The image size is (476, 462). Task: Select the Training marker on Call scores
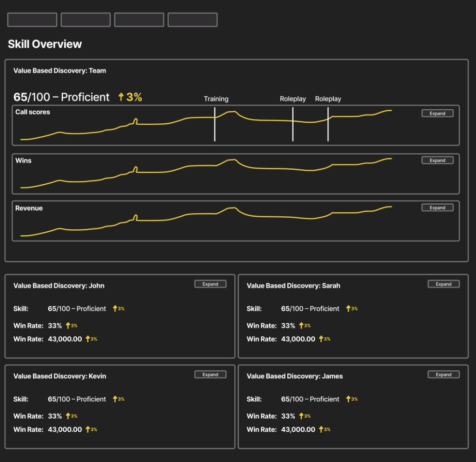click(215, 124)
